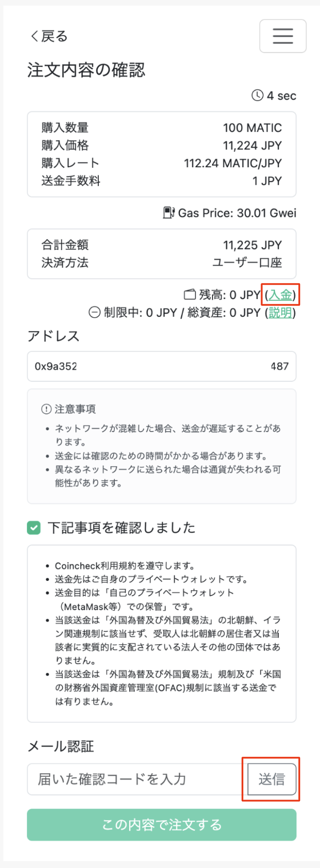The width and height of the screenshot is (320, 868).
Task: Click the back chevron arrow icon
Action: click(33, 37)
